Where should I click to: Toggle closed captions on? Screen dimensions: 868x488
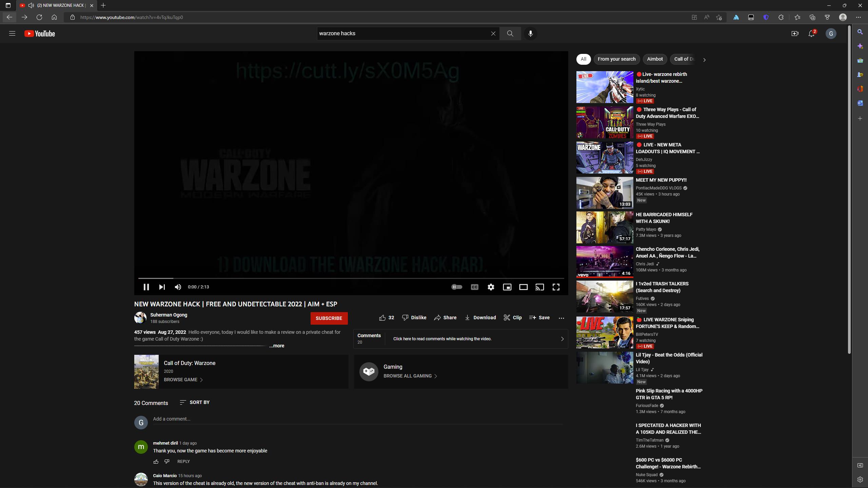[474, 287]
